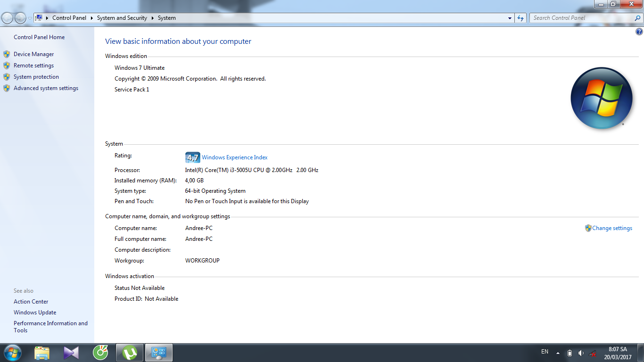Open the Windows Experience Index link
The width and height of the screenshot is (644, 362).
(234, 157)
